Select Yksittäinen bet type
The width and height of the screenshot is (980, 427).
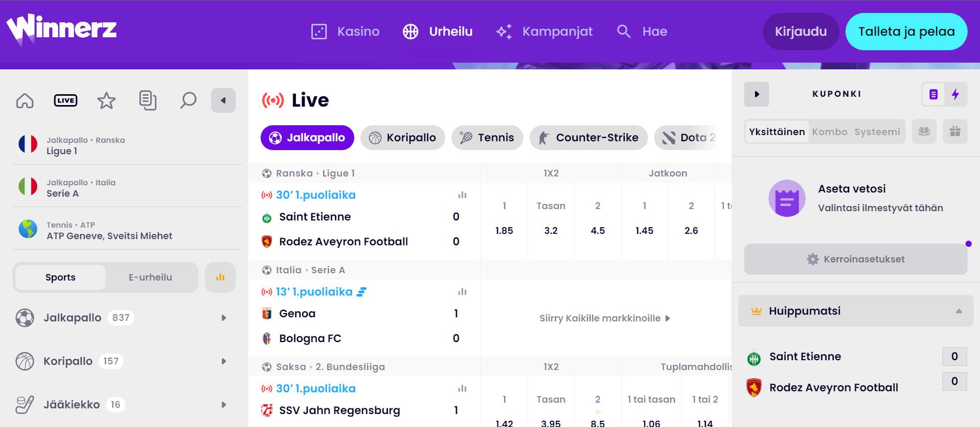[x=777, y=131]
